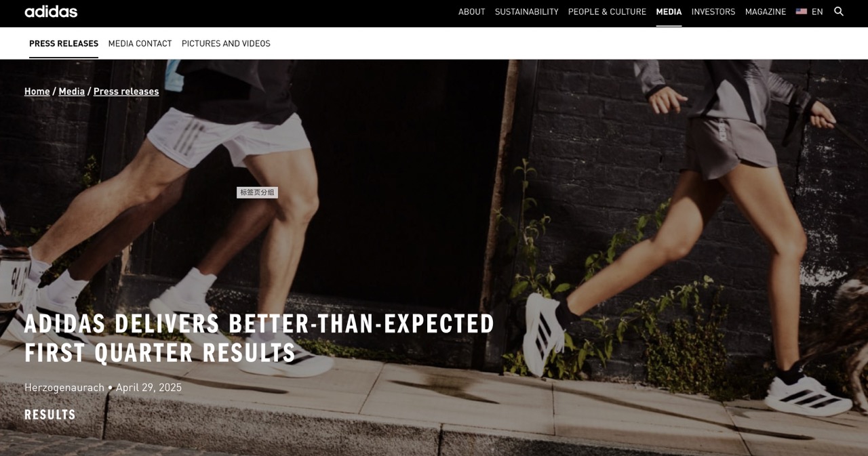
Task: Visit the Magazine page
Action: pos(766,12)
